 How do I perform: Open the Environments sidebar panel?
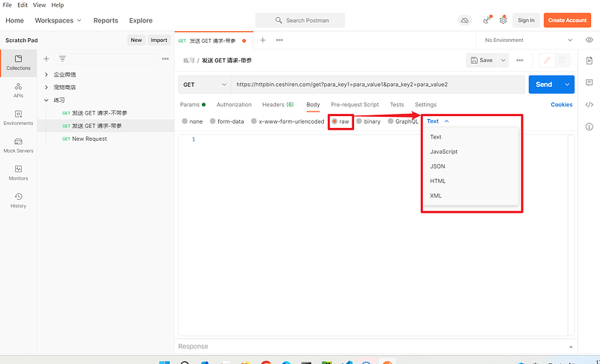tap(18, 118)
